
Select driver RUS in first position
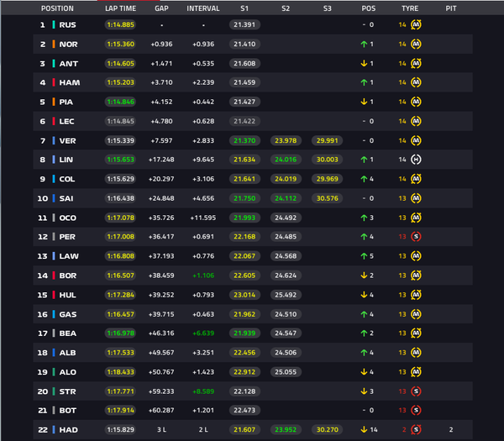[67, 25]
